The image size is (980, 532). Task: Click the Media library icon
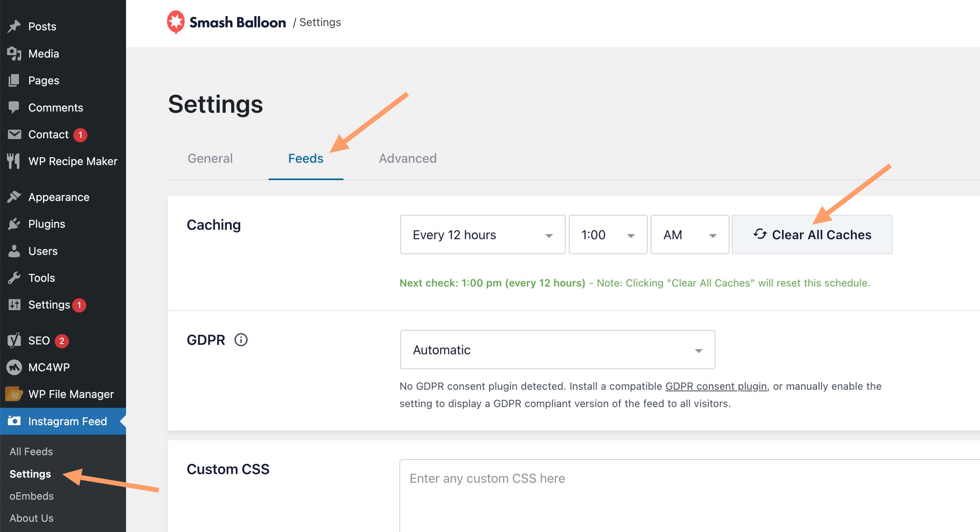point(14,54)
